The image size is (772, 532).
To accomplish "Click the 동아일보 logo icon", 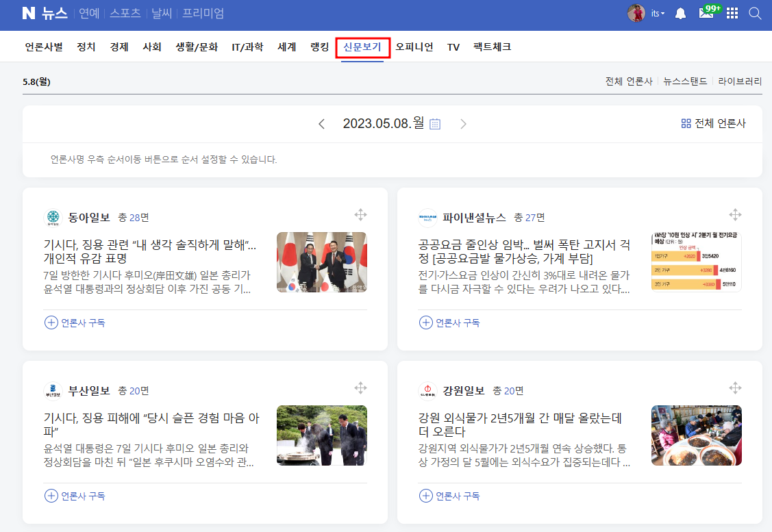I will point(53,218).
